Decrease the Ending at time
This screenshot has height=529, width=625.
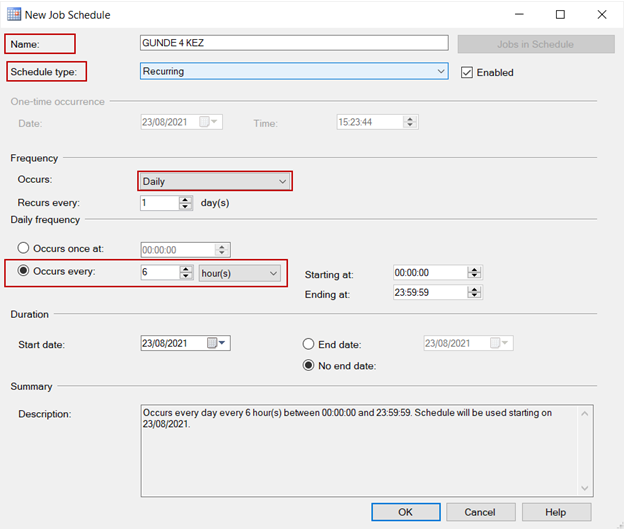point(474,296)
